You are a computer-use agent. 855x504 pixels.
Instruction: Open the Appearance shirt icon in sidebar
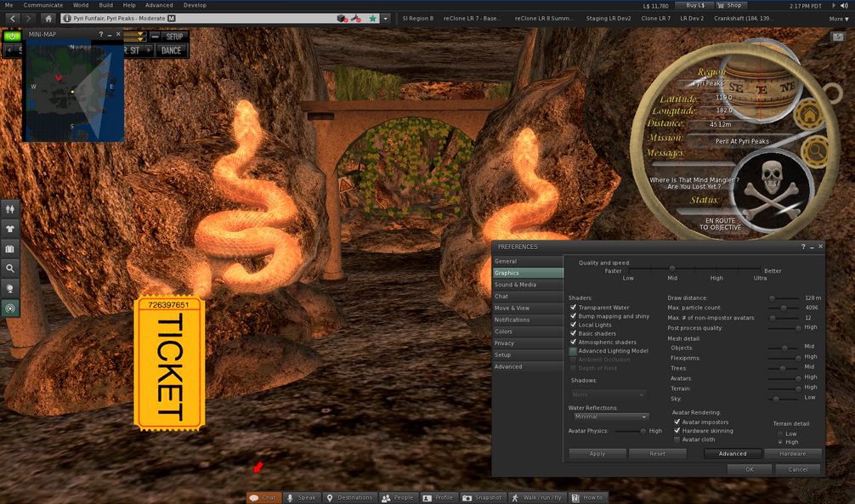11,228
